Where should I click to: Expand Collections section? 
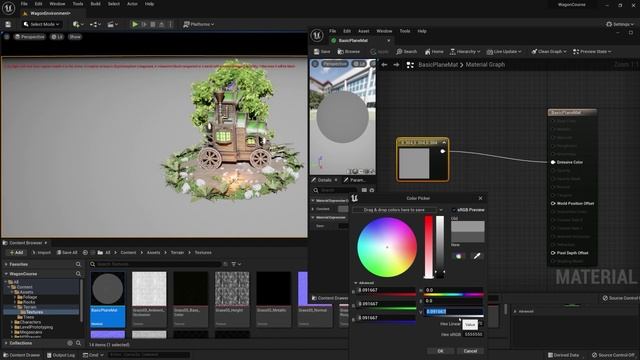6,343
